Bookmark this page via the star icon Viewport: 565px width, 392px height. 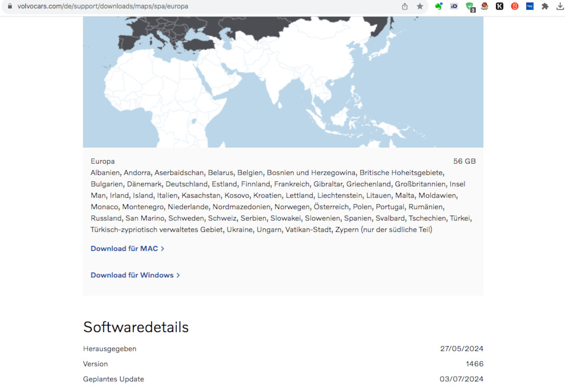click(x=420, y=6)
